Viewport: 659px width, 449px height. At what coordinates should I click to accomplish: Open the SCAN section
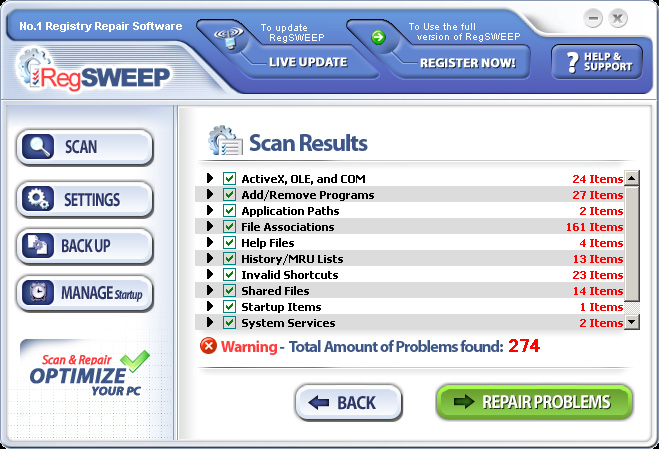pos(84,147)
